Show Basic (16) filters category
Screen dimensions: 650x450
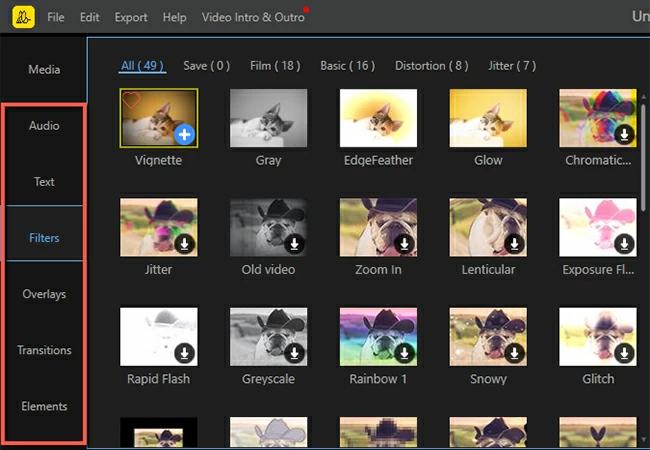(347, 66)
